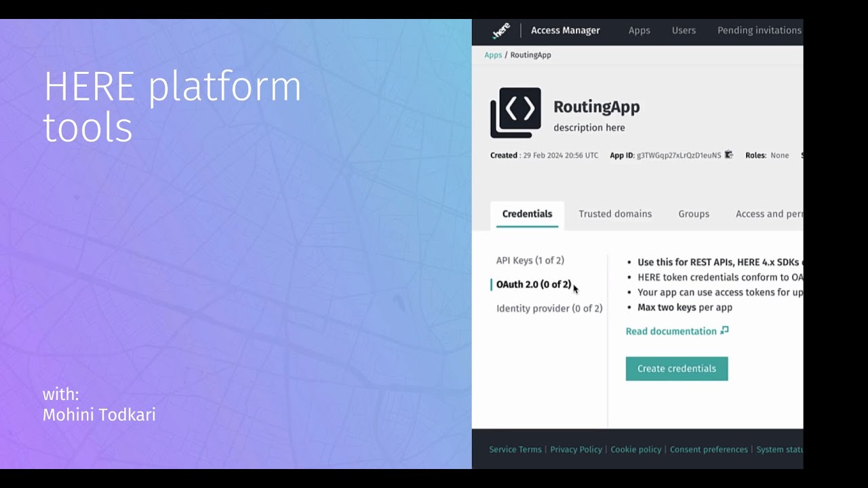
Task: Open Pending invitations in the top bar
Action: click(759, 30)
